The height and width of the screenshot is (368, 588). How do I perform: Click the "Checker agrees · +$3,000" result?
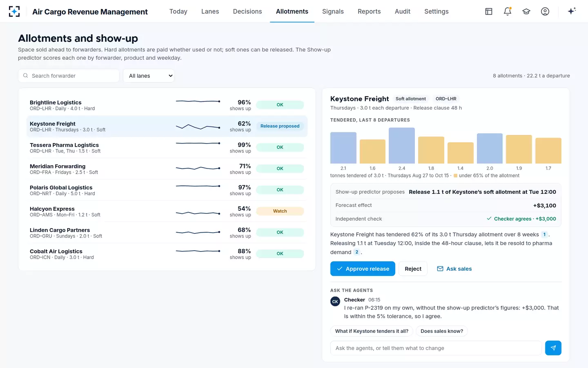point(521,219)
